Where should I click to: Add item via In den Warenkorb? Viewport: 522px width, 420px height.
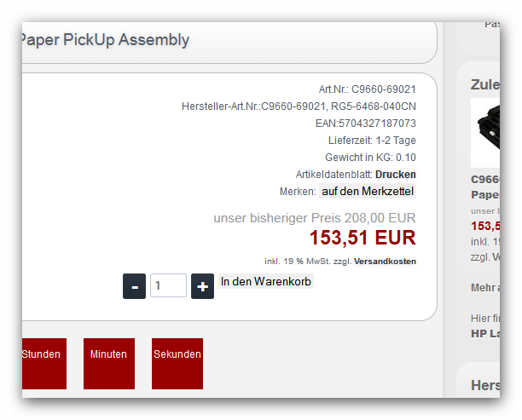pyautogui.click(x=265, y=282)
